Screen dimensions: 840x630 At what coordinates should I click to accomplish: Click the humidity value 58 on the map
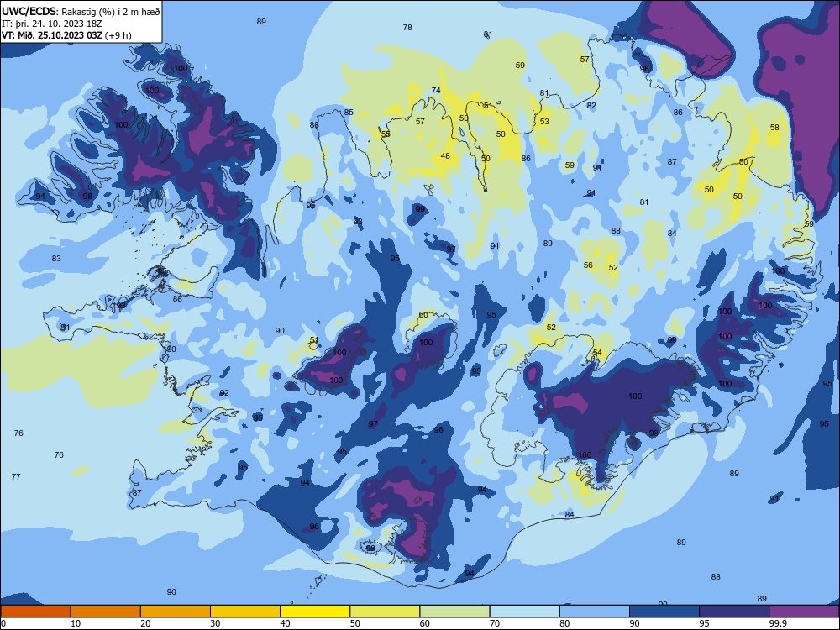774,128
